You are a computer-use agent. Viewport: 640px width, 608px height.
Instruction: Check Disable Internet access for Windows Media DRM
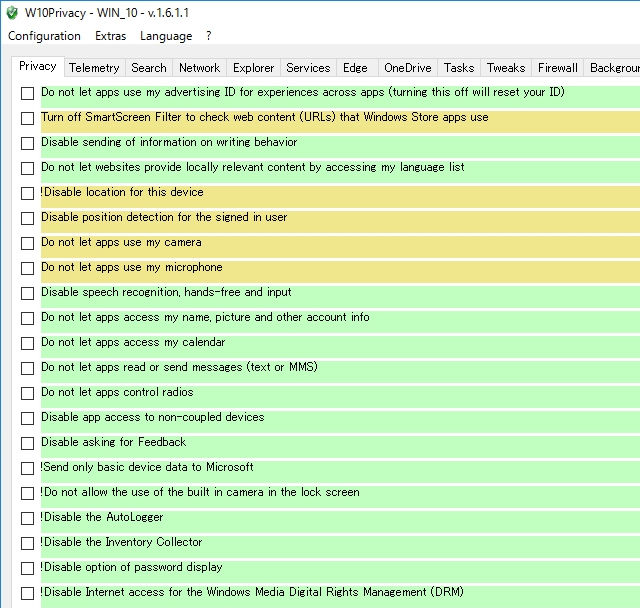(27, 593)
